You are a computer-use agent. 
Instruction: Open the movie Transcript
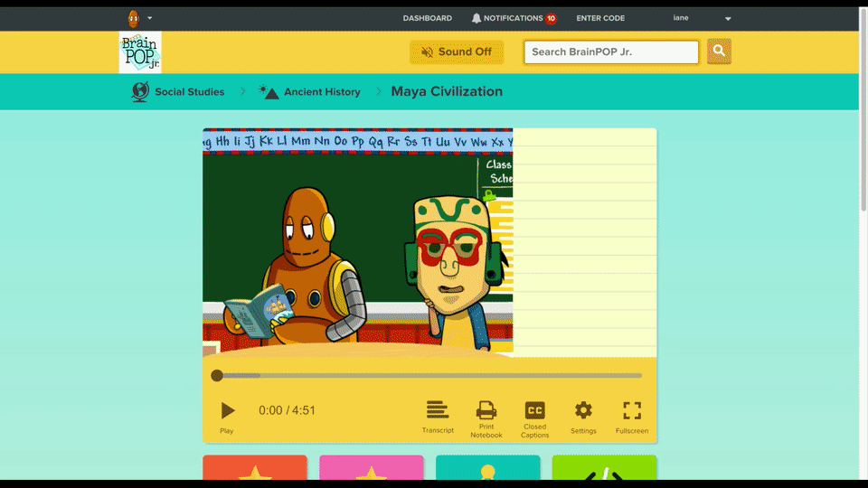click(x=438, y=417)
